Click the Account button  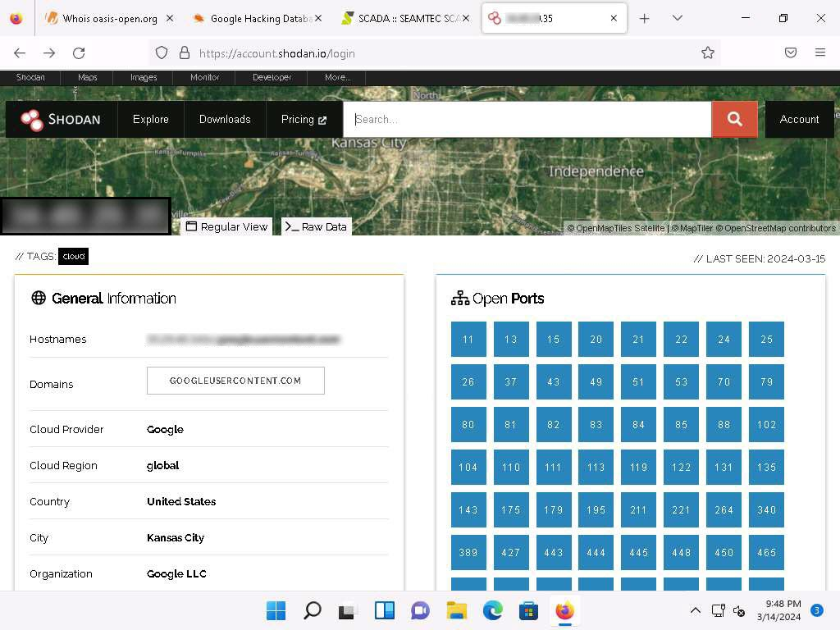click(799, 120)
